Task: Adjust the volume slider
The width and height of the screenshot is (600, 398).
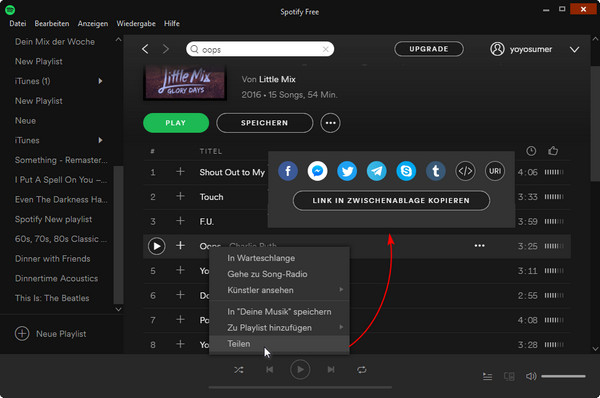Action: tap(563, 377)
